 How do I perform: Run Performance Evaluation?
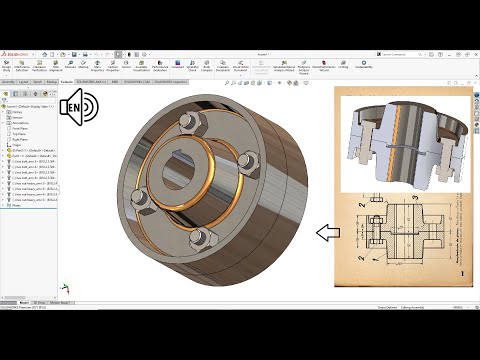pos(160,66)
